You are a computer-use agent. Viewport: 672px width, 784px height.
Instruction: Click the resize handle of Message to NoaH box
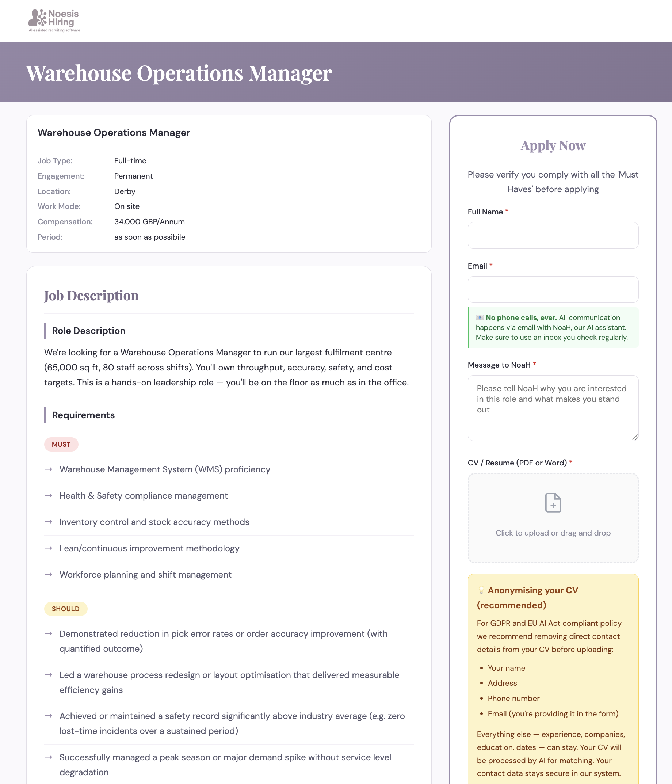pyautogui.click(x=635, y=437)
